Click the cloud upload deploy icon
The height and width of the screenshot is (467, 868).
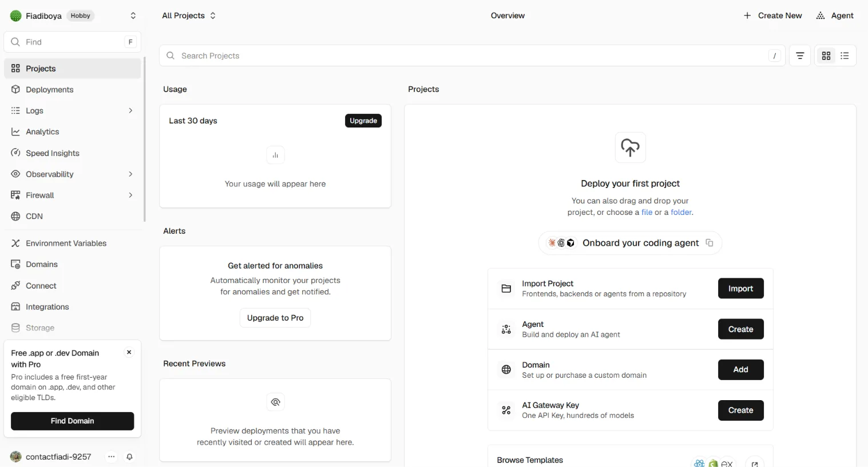tap(631, 147)
